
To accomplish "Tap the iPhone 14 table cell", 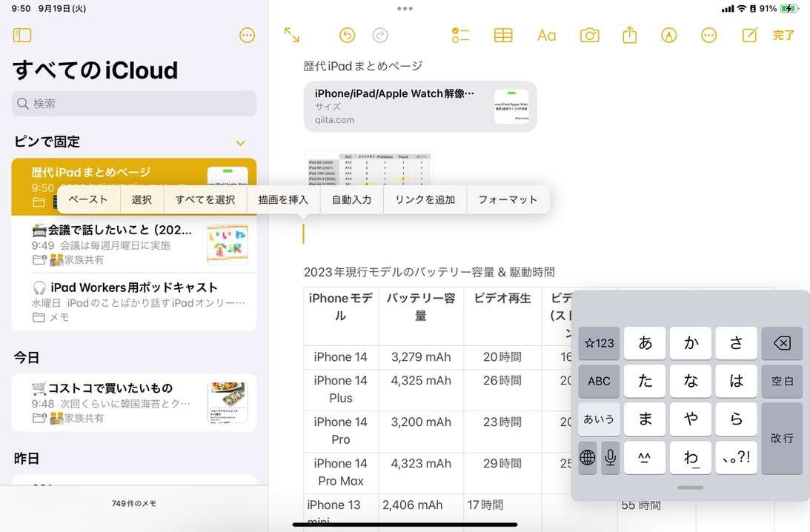I will pyautogui.click(x=340, y=357).
